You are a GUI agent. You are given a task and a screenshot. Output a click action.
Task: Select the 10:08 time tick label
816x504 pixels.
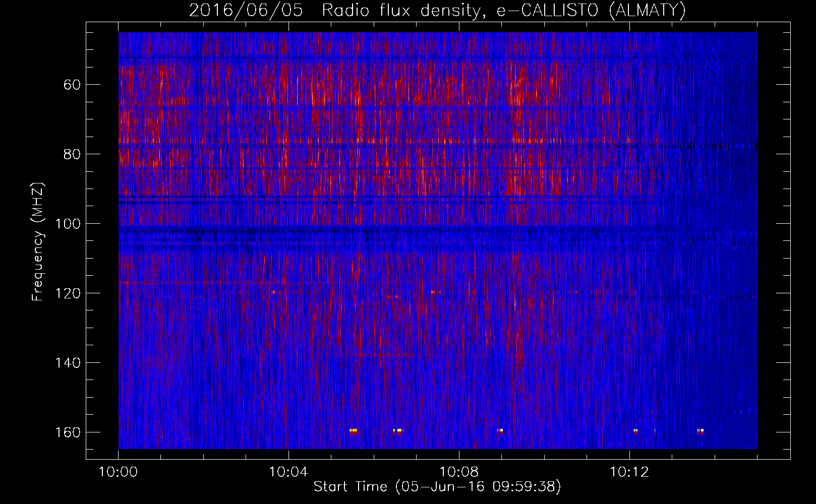(459, 472)
